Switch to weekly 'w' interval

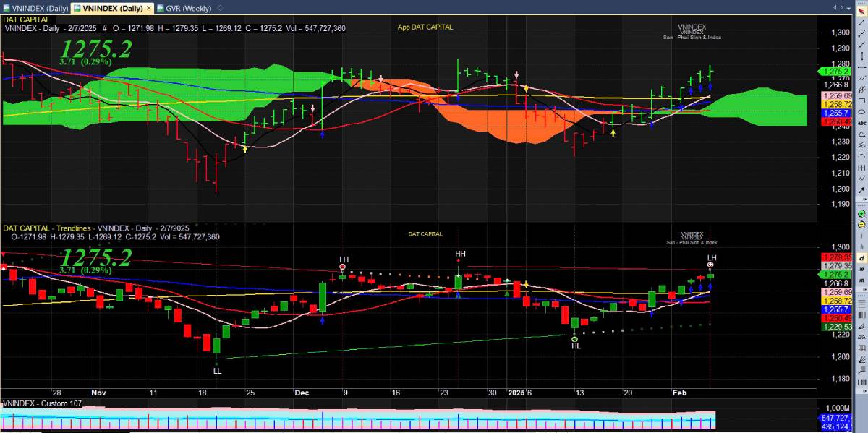pos(861,268)
